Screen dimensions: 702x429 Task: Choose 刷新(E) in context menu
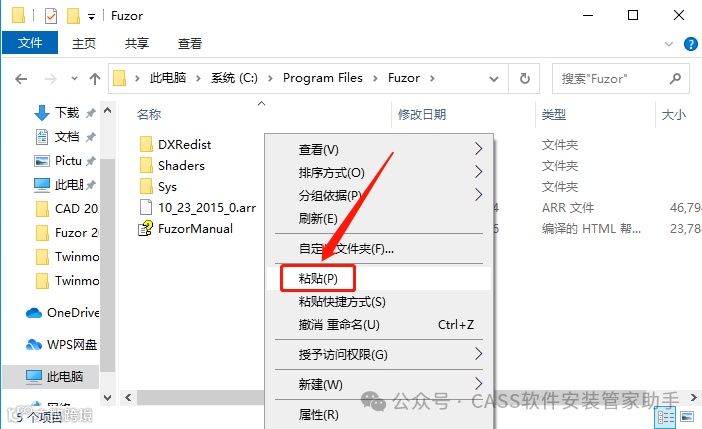379,218
